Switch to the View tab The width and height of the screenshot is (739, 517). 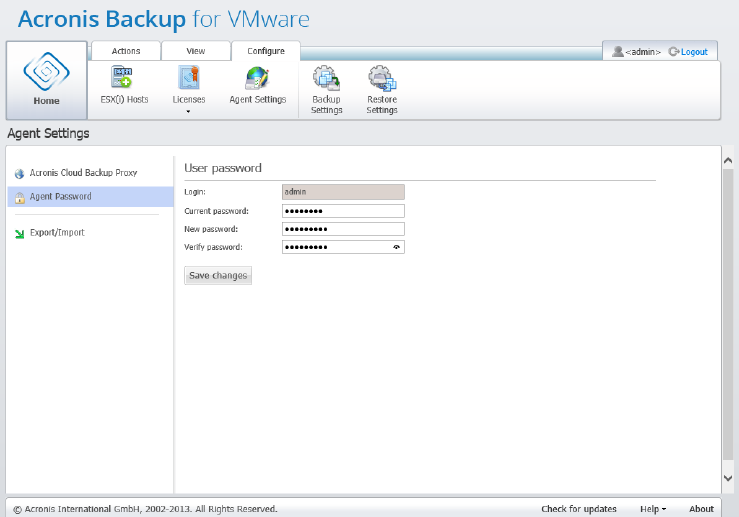196,51
